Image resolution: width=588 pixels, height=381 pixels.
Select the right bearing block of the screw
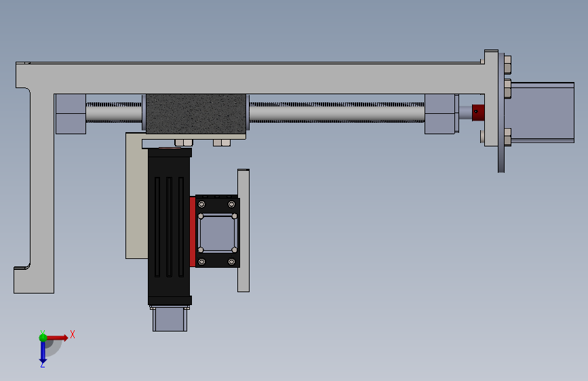(440, 114)
